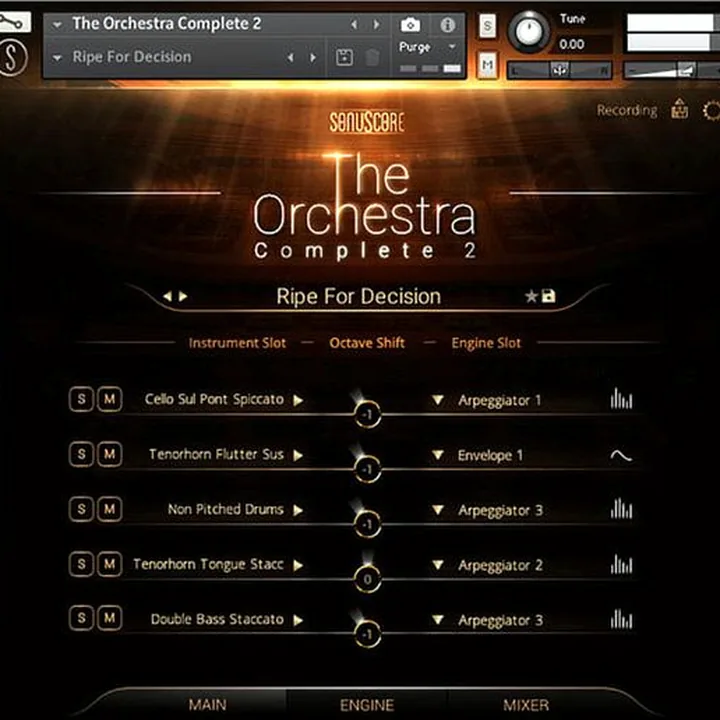Expand the Ripe For Decision snapshot menu
The width and height of the screenshot is (720, 720).
(57, 58)
